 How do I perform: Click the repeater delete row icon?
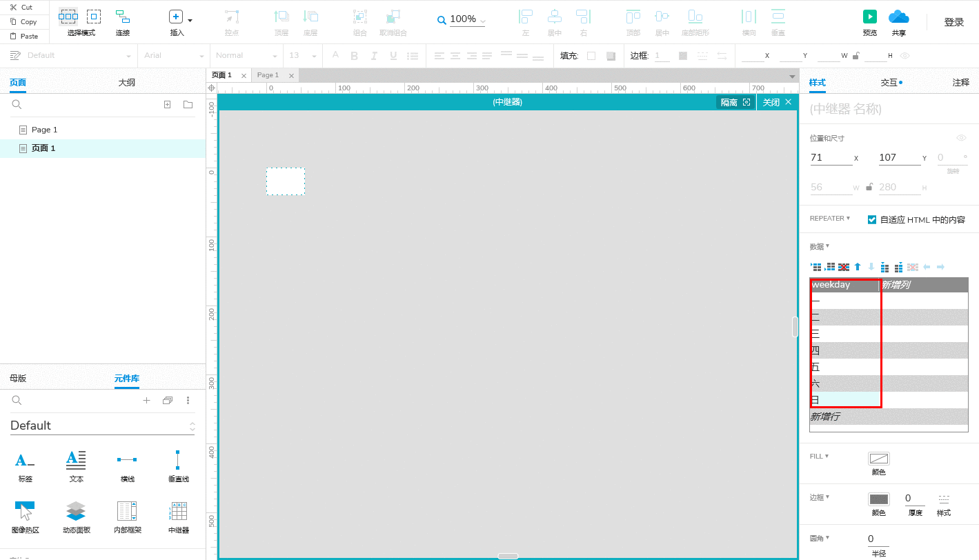[844, 267]
